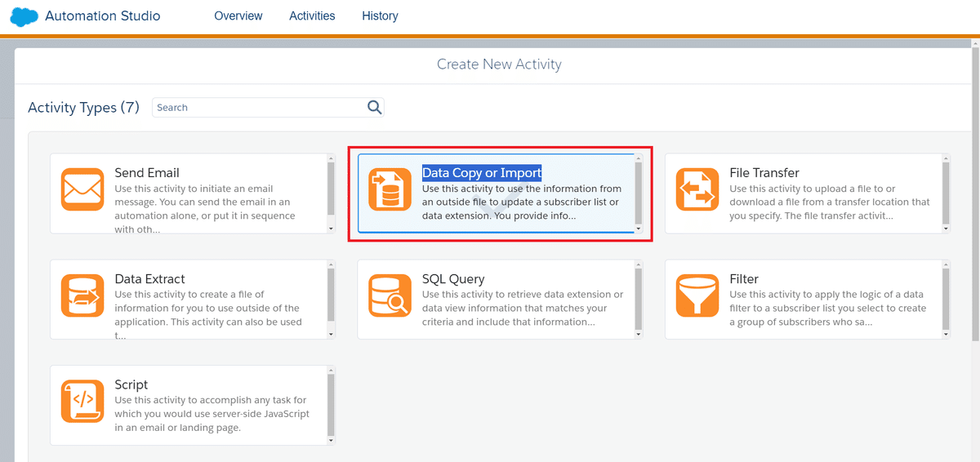Screen dimensions: 980x462
Task: Select the SQL Query magnifier database icon
Action: 390,295
